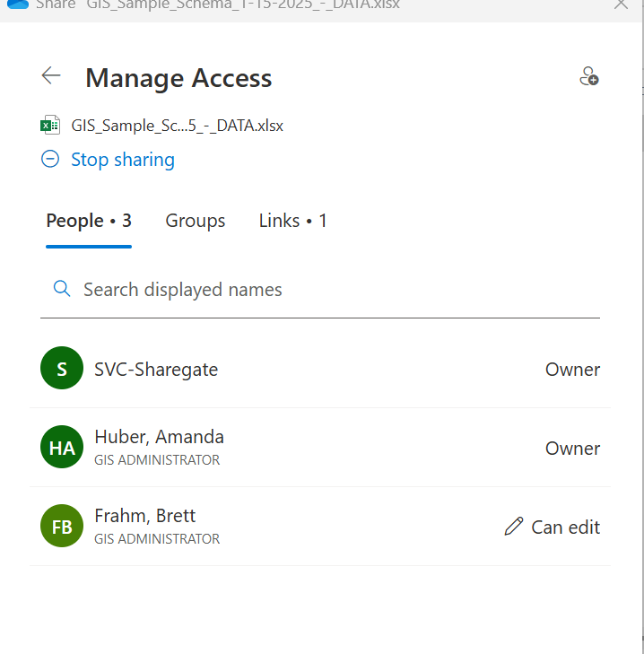The height and width of the screenshot is (654, 644).
Task: Click the grant access person-plus icon
Action: [588, 76]
